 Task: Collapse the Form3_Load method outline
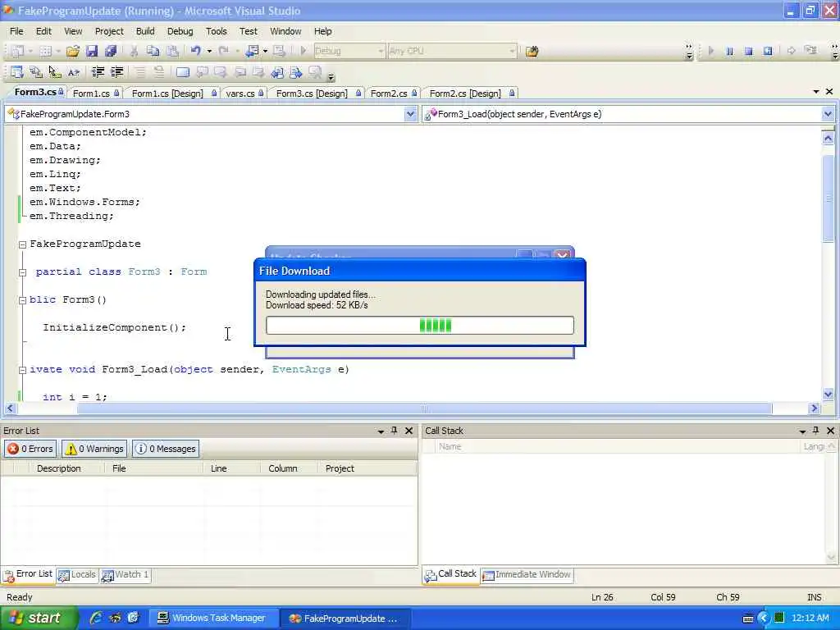tap(22, 370)
